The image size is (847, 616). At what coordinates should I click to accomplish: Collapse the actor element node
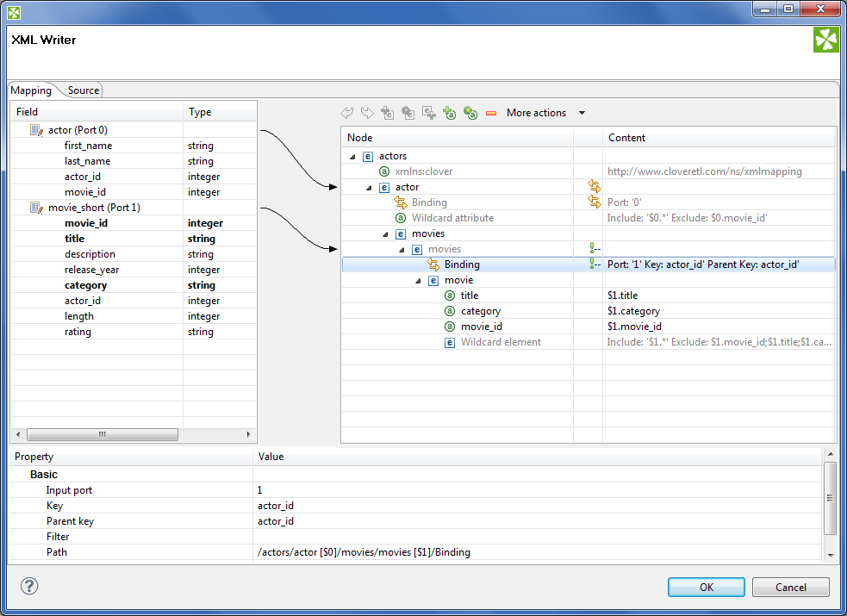(369, 188)
